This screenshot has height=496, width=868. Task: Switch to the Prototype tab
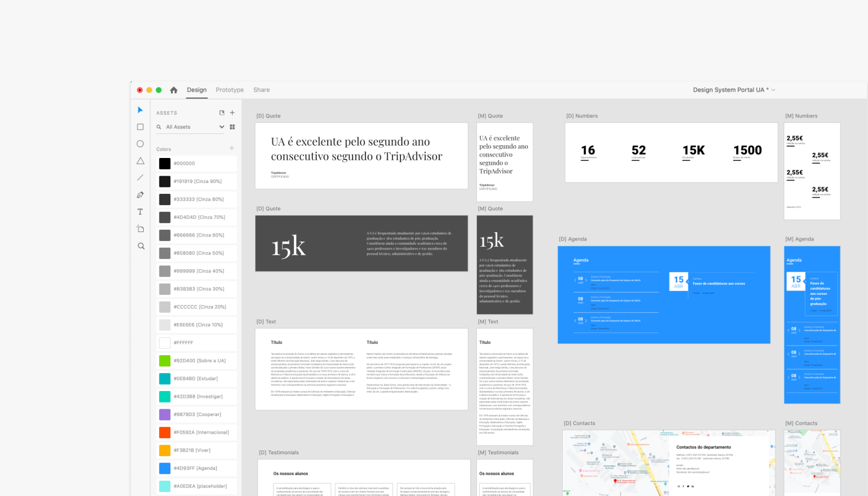coord(229,90)
